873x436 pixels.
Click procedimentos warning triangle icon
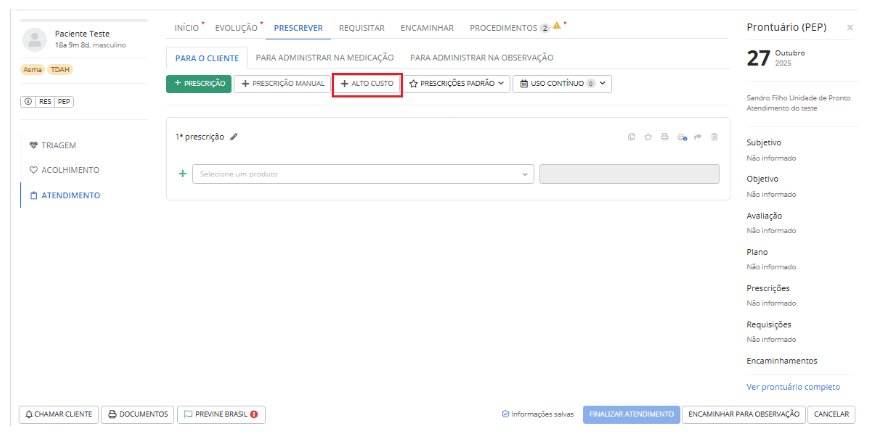click(x=556, y=26)
